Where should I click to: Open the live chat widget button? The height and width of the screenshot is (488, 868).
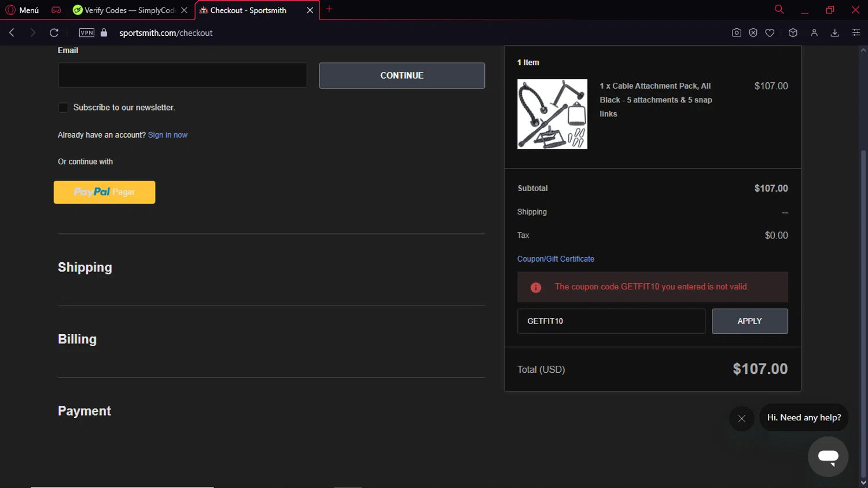(x=828, y=457)
